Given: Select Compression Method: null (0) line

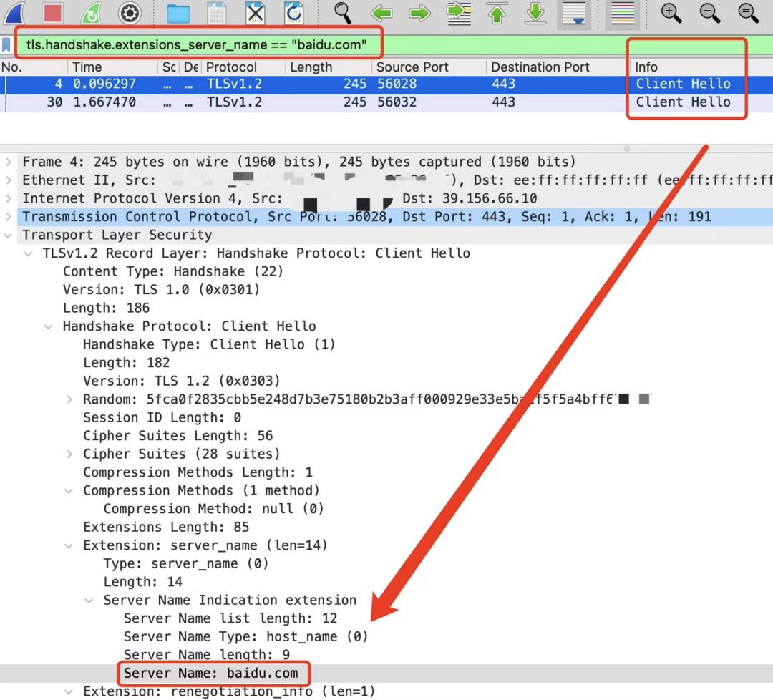Looking at the screenshot, I should 213,509.
